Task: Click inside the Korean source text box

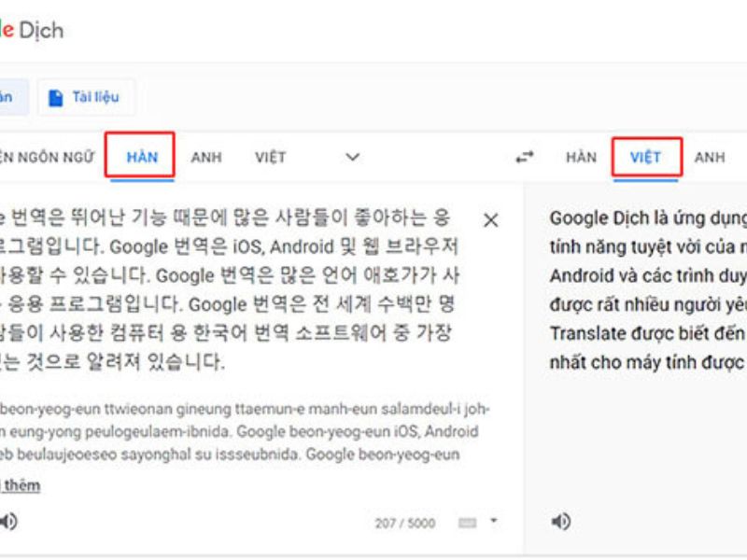Action: (x=228, y=289)
